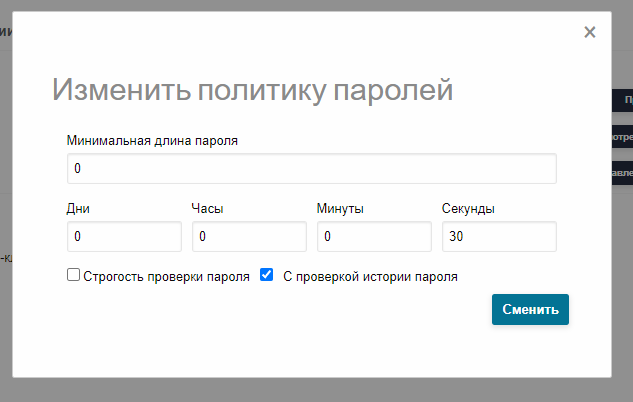Click the Часы label text
The width and height of the screenshot is (633, 402).
click(207, 209)
